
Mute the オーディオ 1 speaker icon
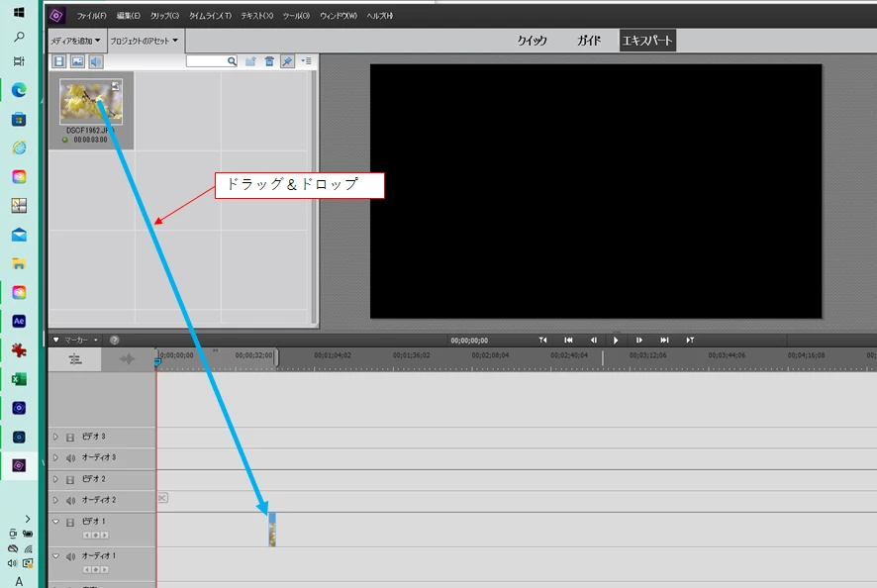coord(70,556)
